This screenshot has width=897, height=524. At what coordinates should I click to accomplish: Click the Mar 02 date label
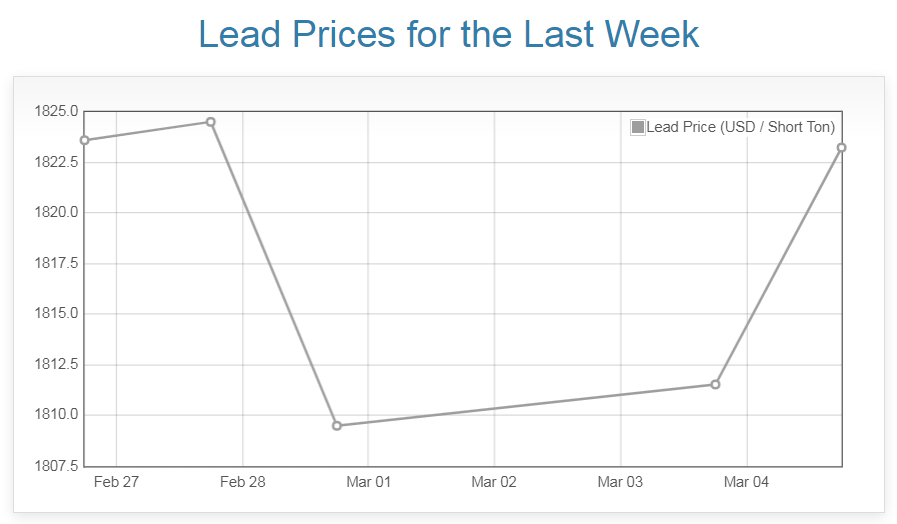pos(494,482)
